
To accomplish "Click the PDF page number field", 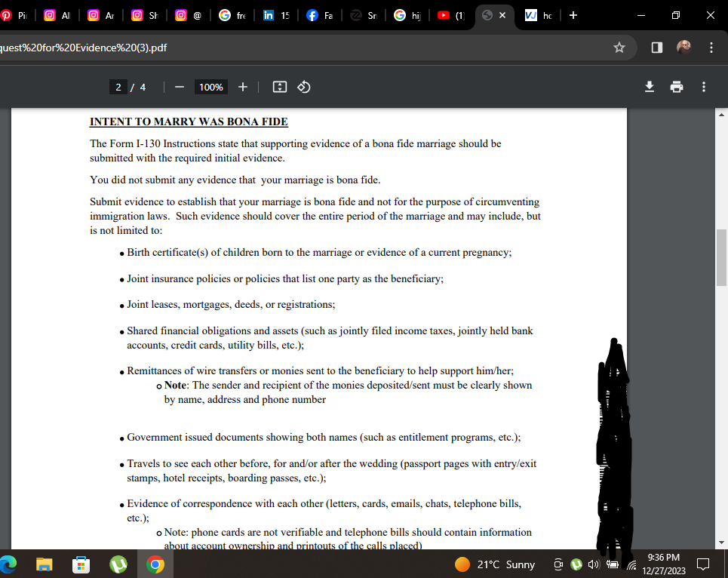I will (x=118, y=88).
